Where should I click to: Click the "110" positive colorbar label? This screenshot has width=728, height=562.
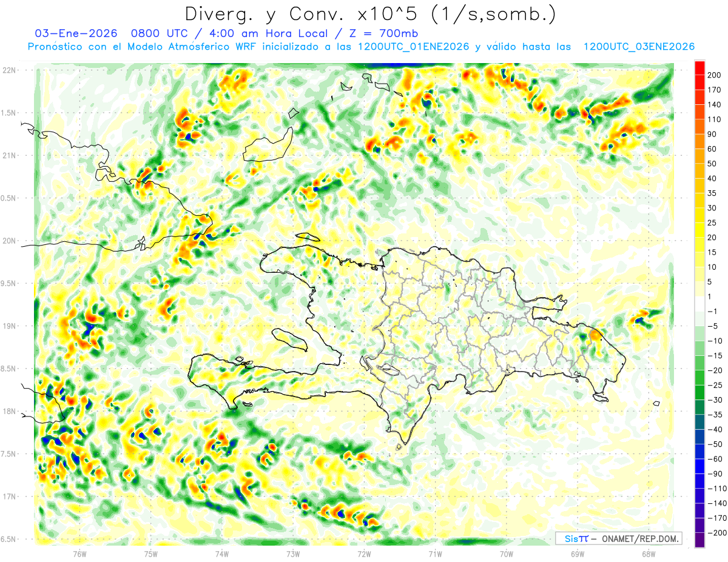click(x=714, y=119)
